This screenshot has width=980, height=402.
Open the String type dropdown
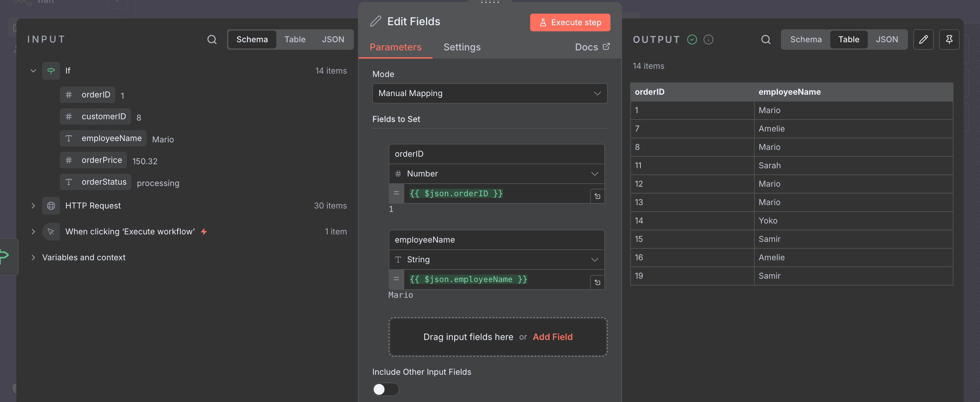496,260
